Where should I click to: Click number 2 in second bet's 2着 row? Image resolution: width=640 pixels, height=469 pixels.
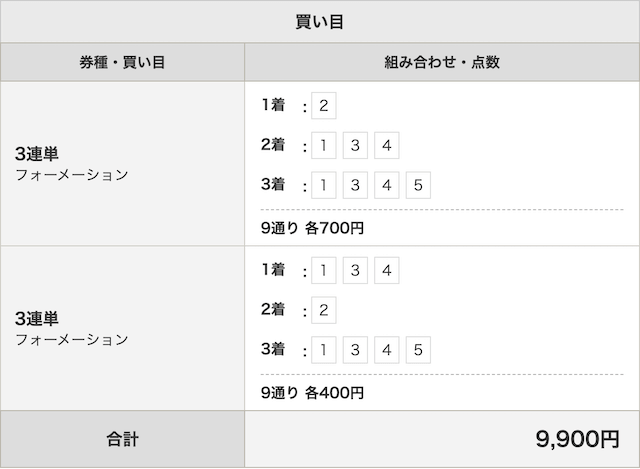click(324, 310)
